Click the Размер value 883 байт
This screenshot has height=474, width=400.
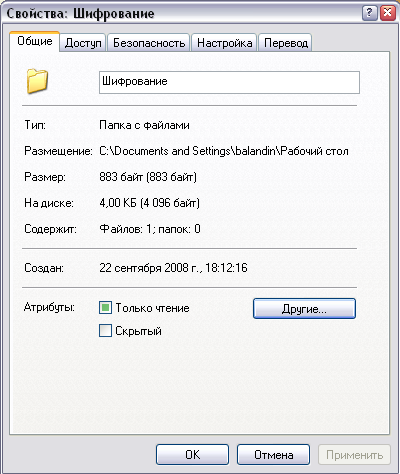[148, 177]
